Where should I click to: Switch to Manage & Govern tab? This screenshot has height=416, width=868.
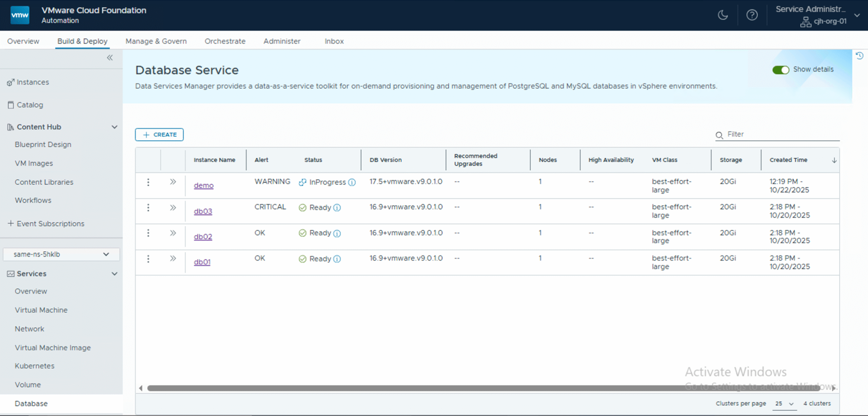coord(156,41)
